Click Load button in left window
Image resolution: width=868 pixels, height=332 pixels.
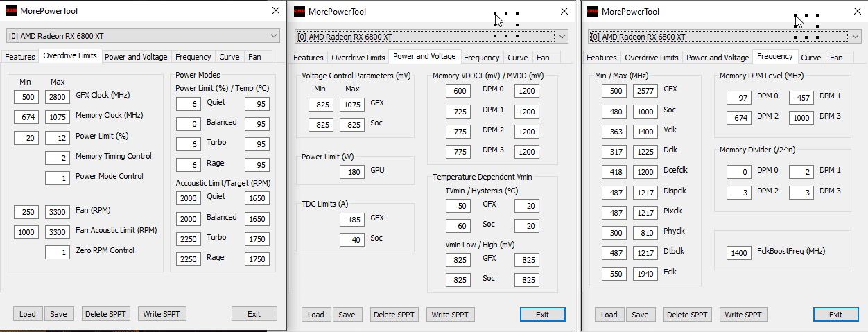coord(28,314)
